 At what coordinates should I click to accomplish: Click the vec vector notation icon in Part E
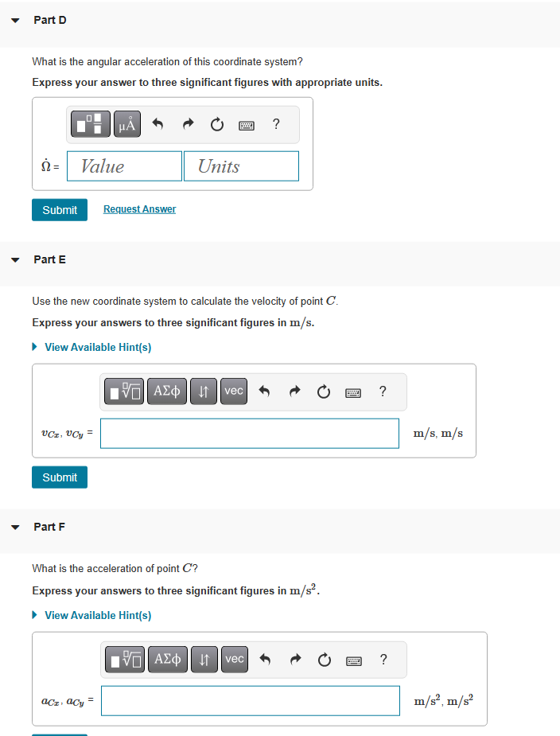[x=233, y=391]
